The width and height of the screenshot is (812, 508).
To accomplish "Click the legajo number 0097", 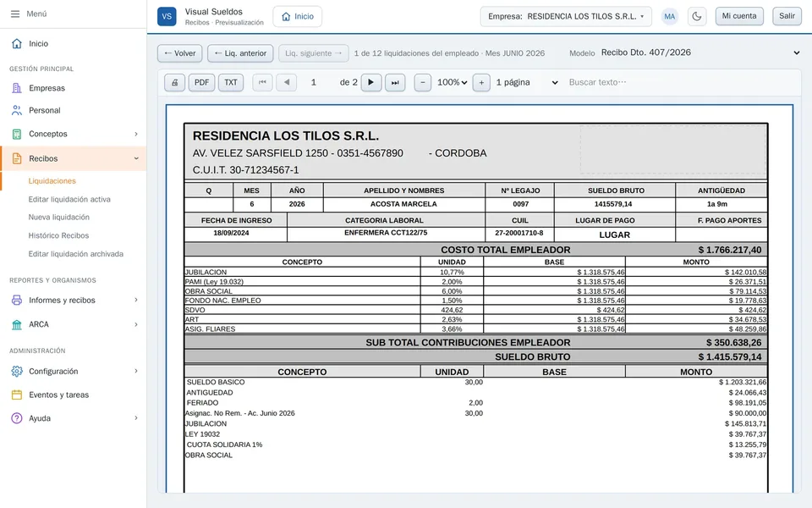I will pyautogui.click(x=520, y=204).
